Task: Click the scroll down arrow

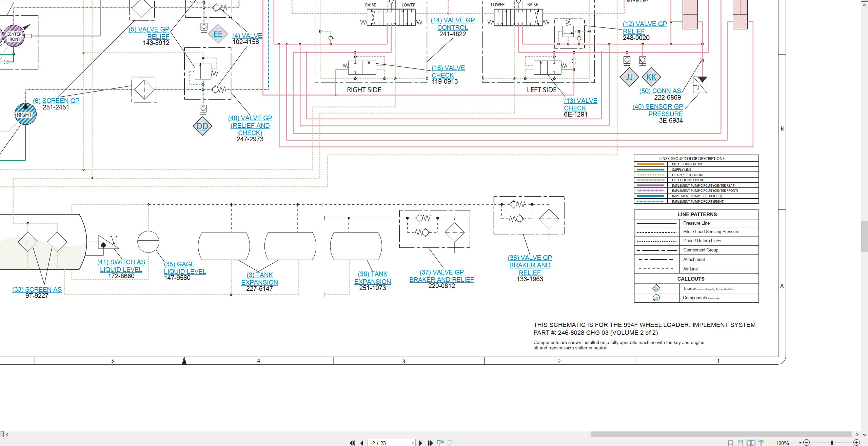Action: pyautogui.click(x=865, y=434)
